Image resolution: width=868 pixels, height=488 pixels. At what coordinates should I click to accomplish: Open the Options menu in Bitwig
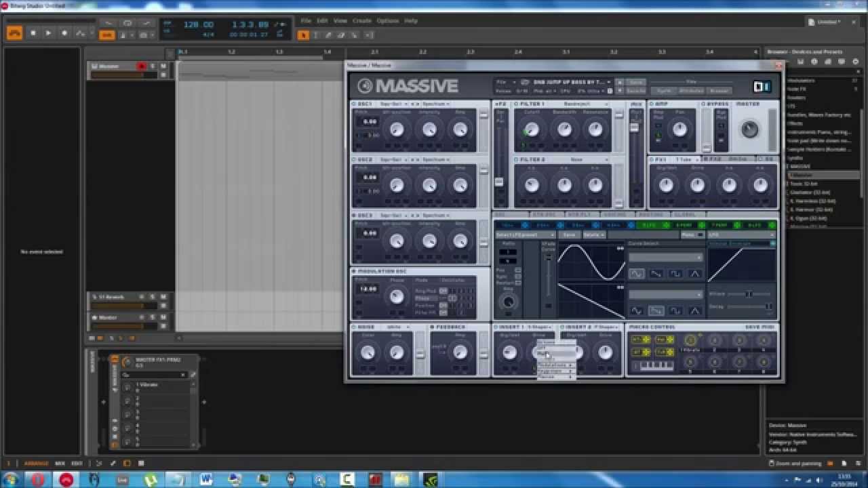click(387, 21)
